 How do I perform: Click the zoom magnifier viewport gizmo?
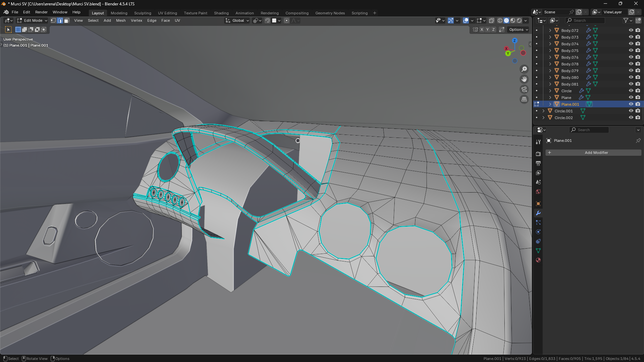[x=524, y=69]
